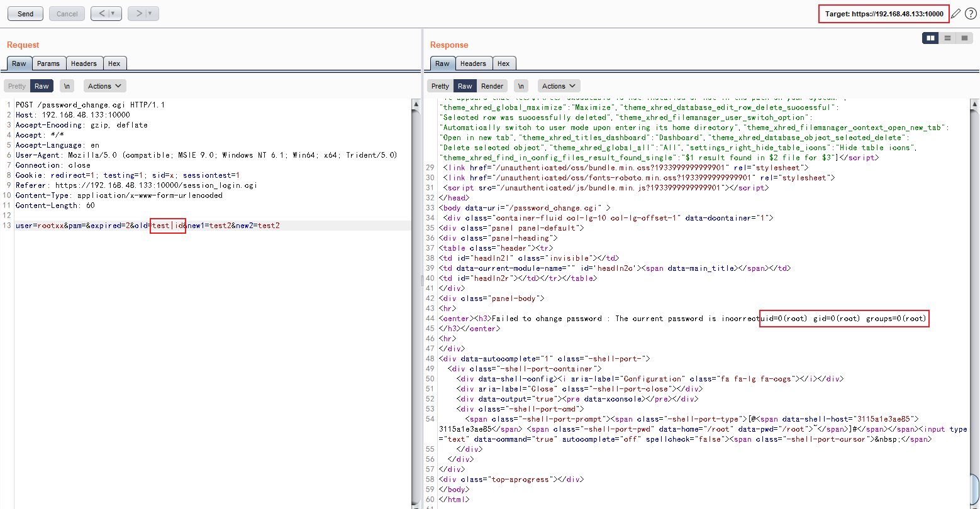Screen dimensions: 980x509
Task: Open the response Headers tab
Action: coord(473,63)
